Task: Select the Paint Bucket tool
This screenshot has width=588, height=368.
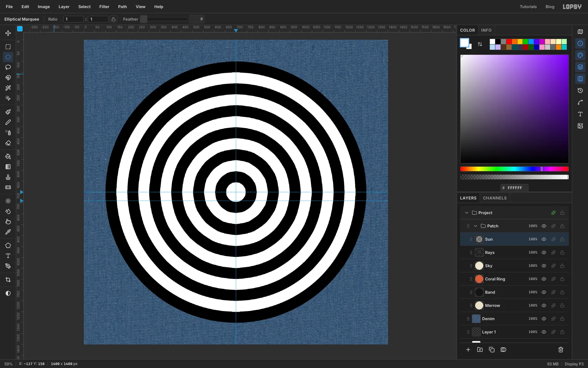Action: click(x=8, y=156)
